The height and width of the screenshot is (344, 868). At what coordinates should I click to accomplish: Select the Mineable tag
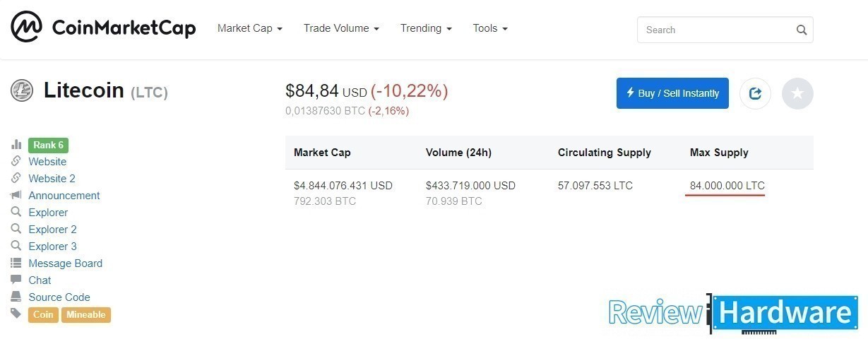86,315
